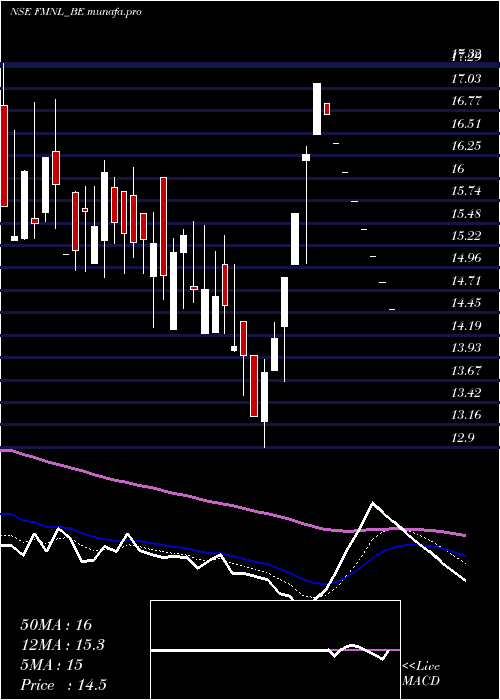Screen dimensions: 500x700
Task: Select the 12.9 price axis label
Action: pos(462,438)
